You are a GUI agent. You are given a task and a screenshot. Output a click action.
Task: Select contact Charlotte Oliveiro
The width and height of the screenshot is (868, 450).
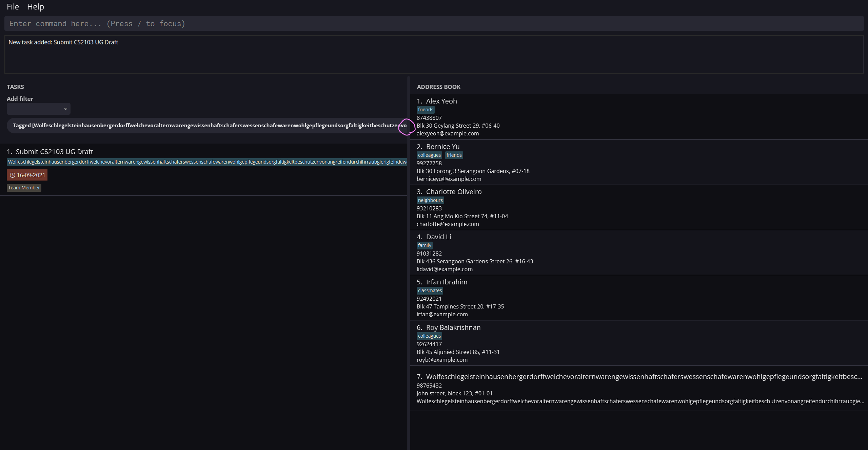[x=454, y=192]
